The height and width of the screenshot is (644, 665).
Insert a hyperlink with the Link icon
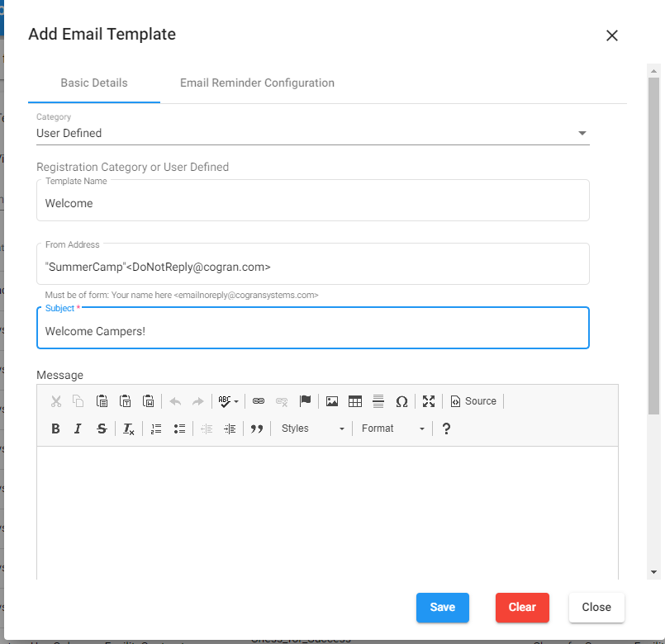pos(259,401)
